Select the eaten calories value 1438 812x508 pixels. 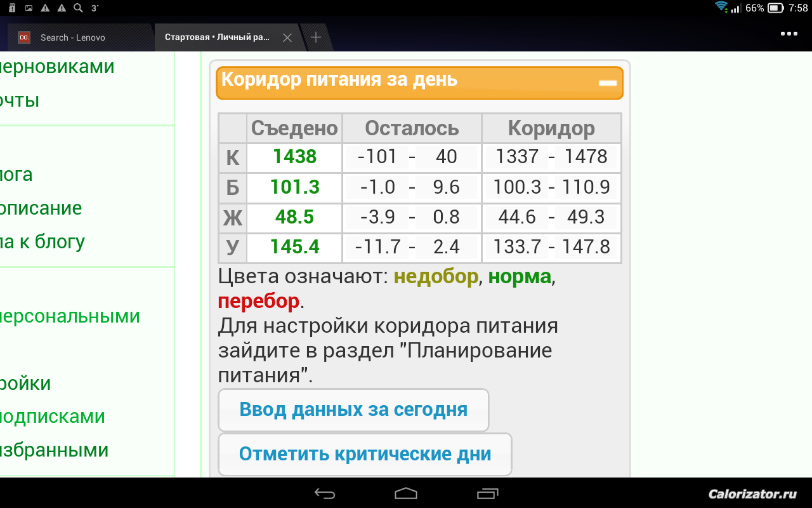tap(294, 157)
